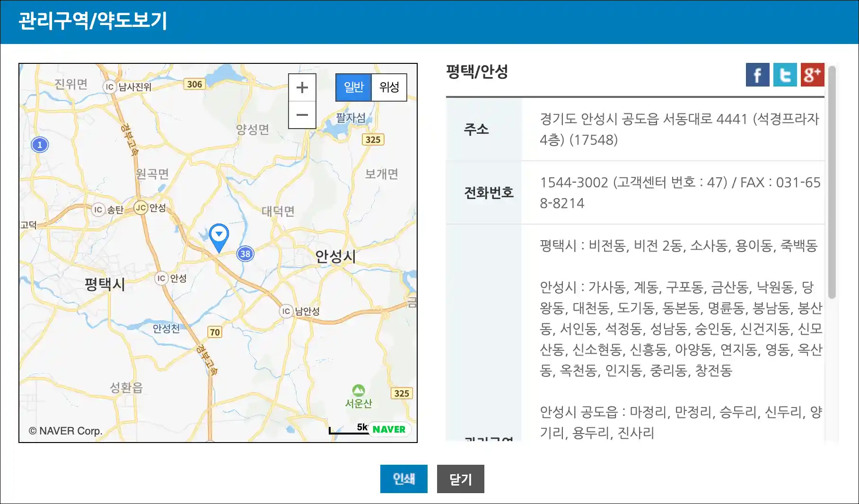This screenshot has height=504, width=859.
Task: Click the 주소 row header
Action: click(476, 129)
